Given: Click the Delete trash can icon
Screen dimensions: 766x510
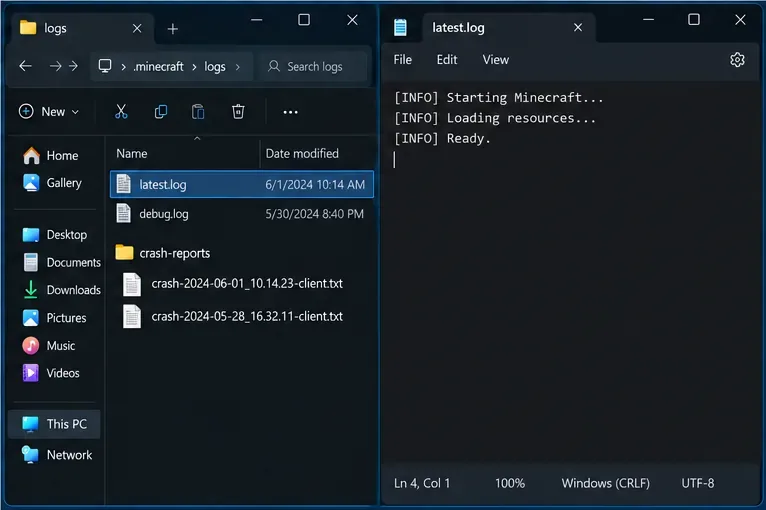Looking at the screenshot, I should [x=238, y=112].
